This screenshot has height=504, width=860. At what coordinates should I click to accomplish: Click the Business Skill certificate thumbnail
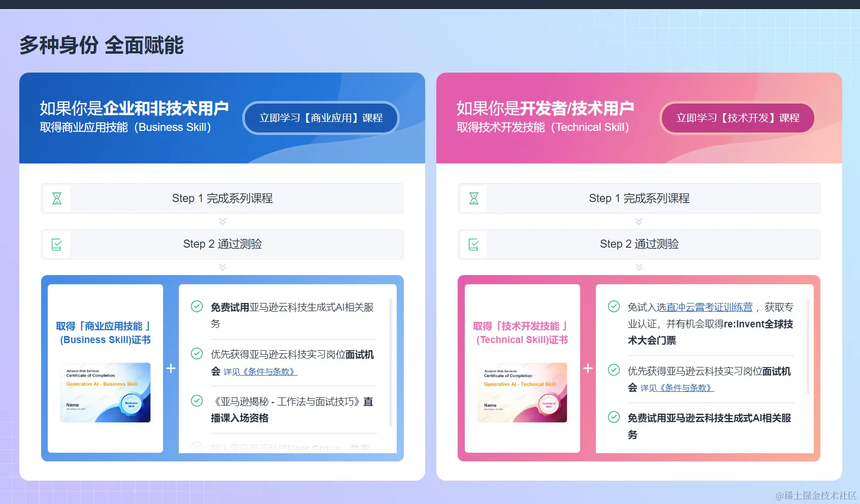(x=105, y=392)
